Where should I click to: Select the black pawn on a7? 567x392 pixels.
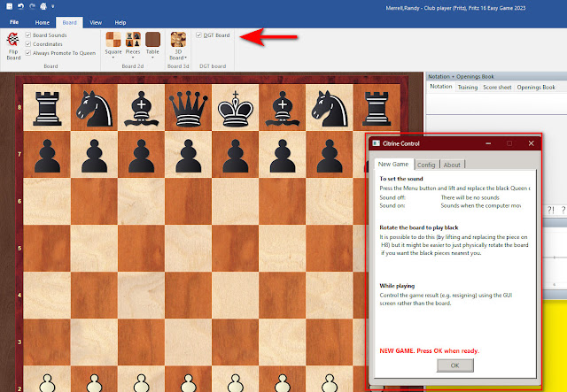[x=47, y=156]
